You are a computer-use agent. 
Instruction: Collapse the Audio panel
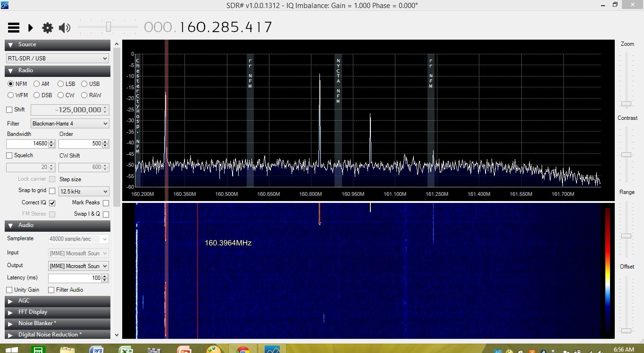pos(58,225)
